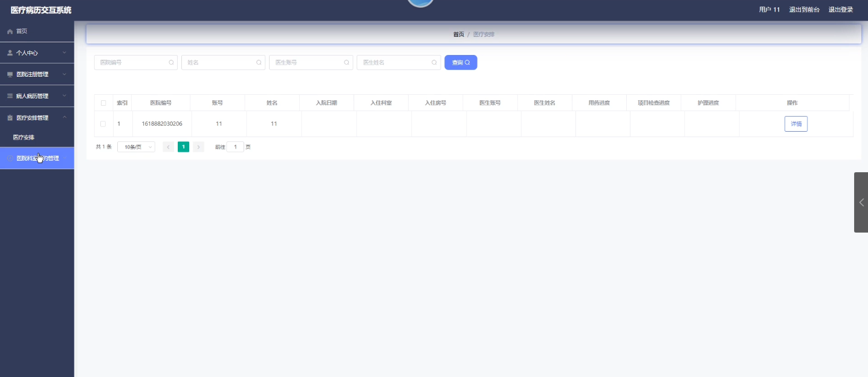This screenshot has height=377, width=868.
Task: Expand the 医院注册管理 menu chevron
Action: coord(65,74)
